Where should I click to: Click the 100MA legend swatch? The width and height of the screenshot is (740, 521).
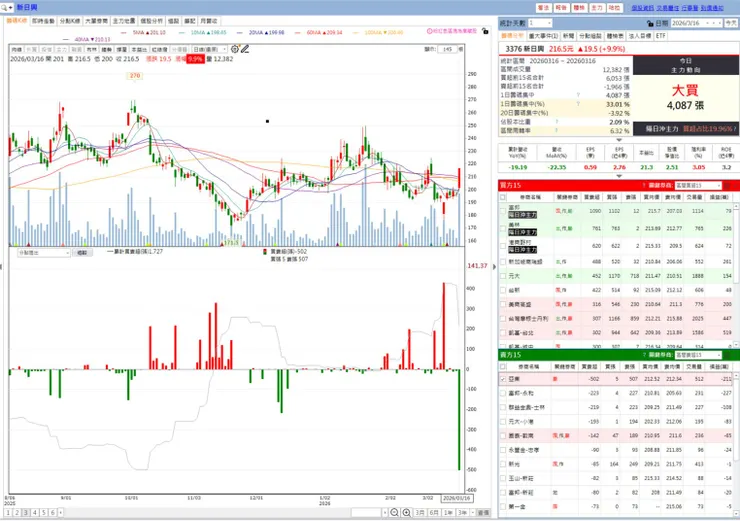356,33
